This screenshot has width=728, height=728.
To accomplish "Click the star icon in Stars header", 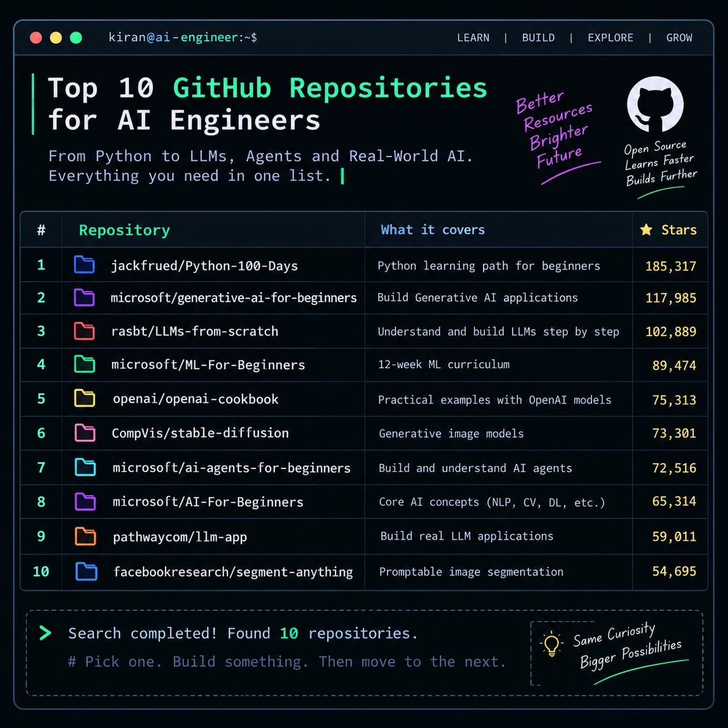I will click(646, 229).
